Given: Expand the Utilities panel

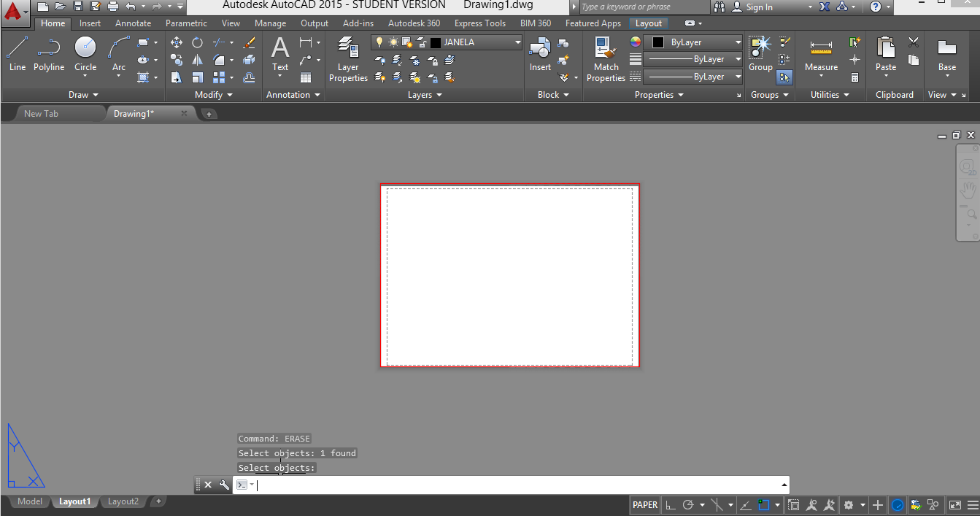Looking at the screenshot, I should (830, 95).
